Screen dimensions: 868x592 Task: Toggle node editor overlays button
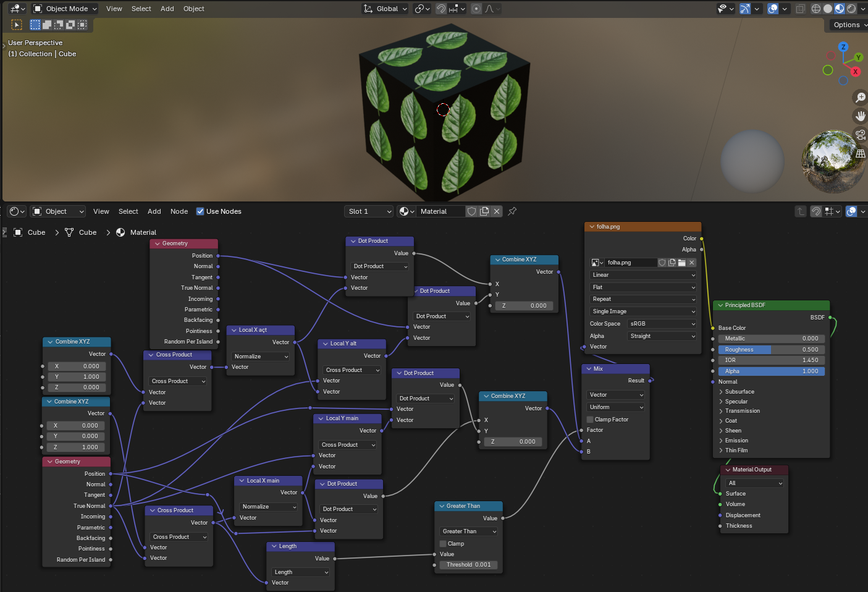point(851,211)
